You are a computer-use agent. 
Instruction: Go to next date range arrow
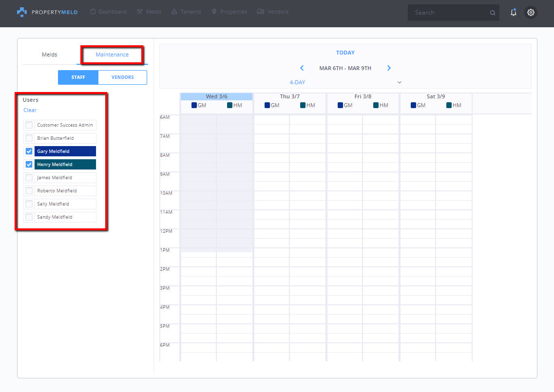coord(389,68)
